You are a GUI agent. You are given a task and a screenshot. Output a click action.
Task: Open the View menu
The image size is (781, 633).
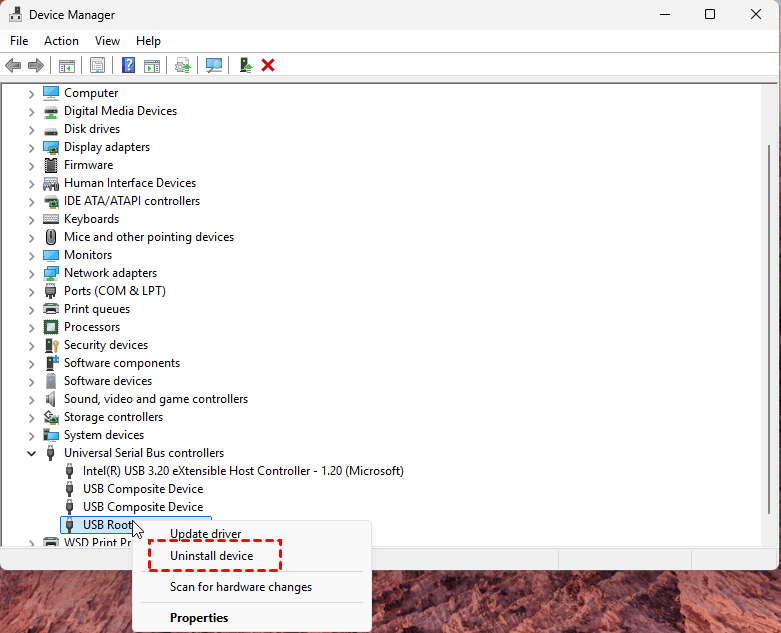pyautogui.click(x=107, y=41)
